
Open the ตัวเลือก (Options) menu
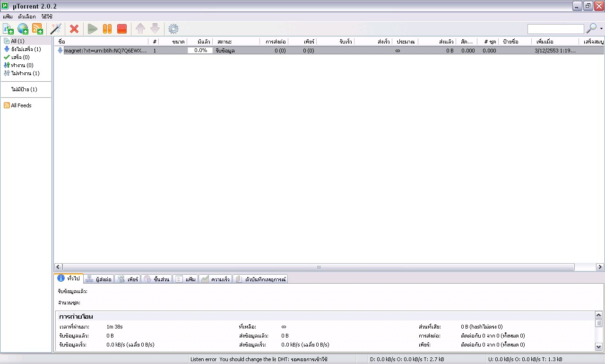27,17
